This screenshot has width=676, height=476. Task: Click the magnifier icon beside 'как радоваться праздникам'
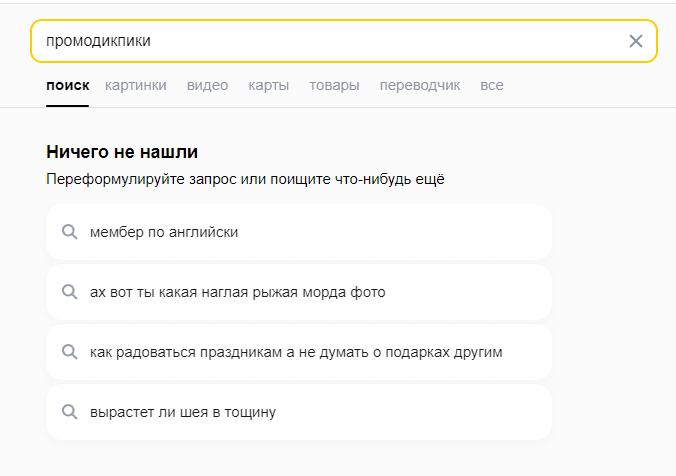(x=70, y=352)
